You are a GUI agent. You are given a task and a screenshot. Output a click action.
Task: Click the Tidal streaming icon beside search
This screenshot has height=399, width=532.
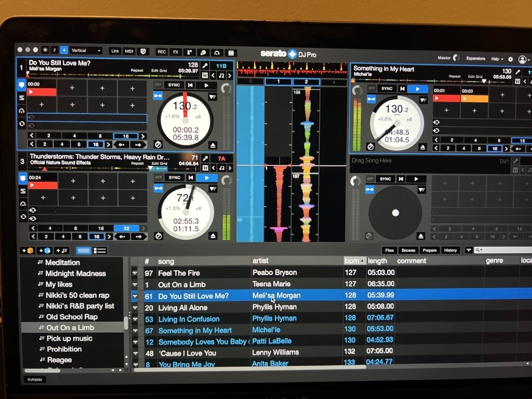pyautogui.click(x=469, y=250)
